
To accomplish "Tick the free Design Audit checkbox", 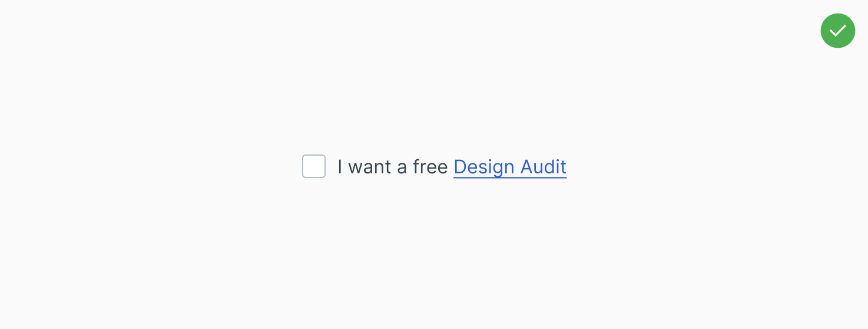I will tap(314, 166).
